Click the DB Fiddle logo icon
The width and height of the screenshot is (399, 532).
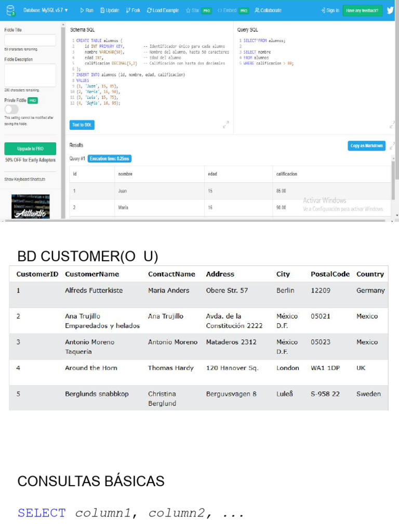pos(11,10)
